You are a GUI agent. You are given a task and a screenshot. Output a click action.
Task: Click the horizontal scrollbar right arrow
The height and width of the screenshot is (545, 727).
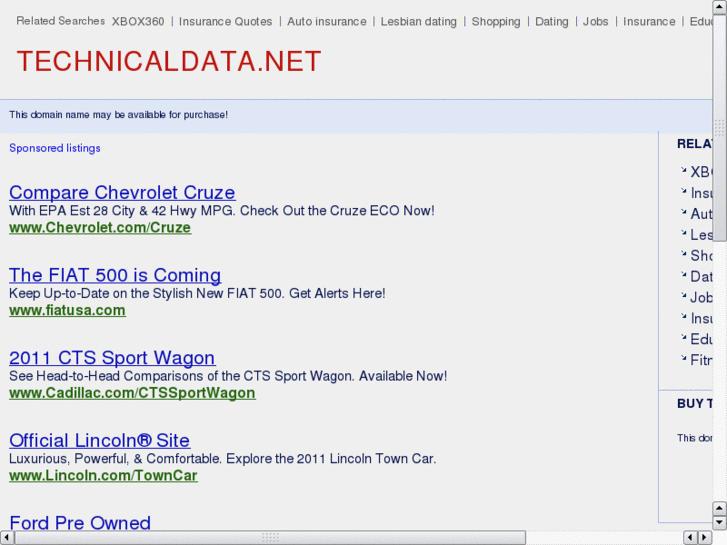coord(705,538)
